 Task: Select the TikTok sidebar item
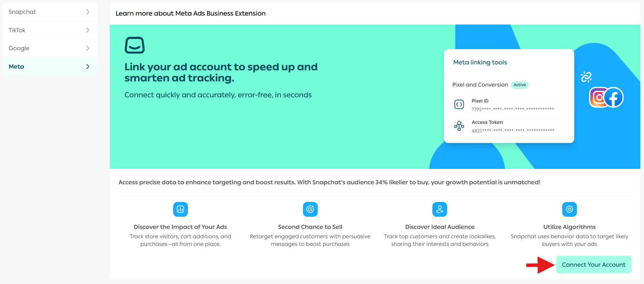pyautogui.click(x=17, y=30)
